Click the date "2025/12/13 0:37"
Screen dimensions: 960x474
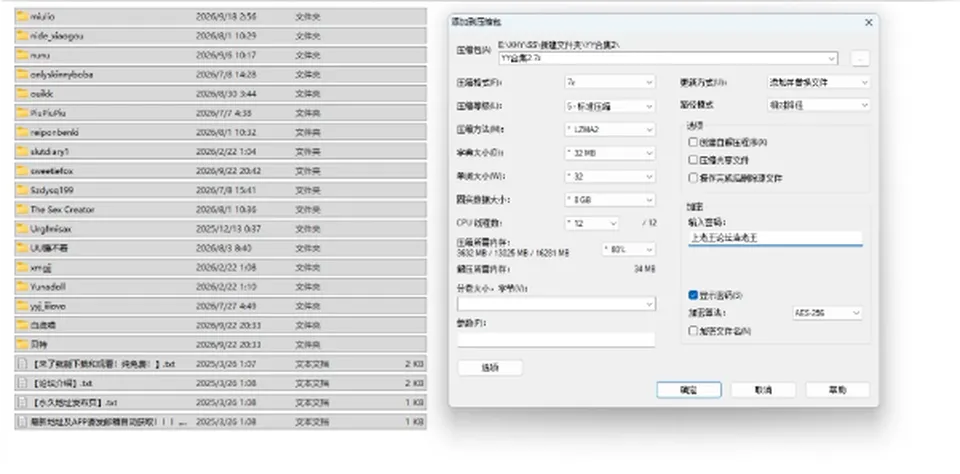click(x=228, y=229)
